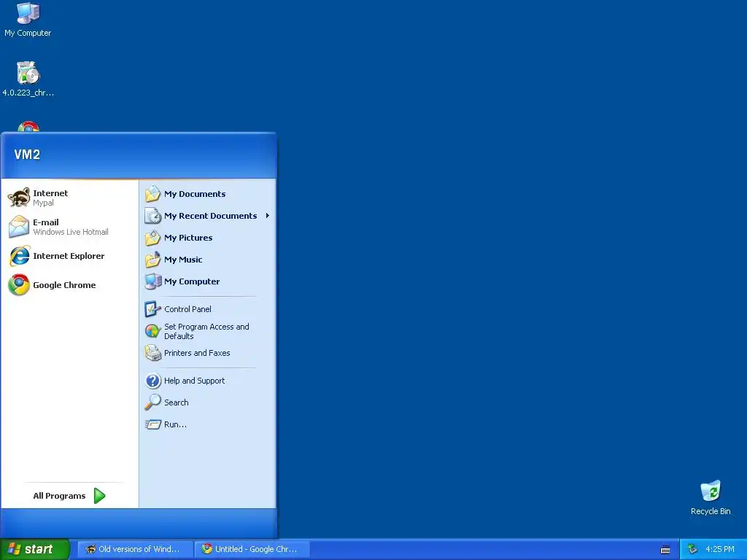Switch to Untitled - Google Chr... taskbar window
Viewport: 747px width, 560px height.
252,549
